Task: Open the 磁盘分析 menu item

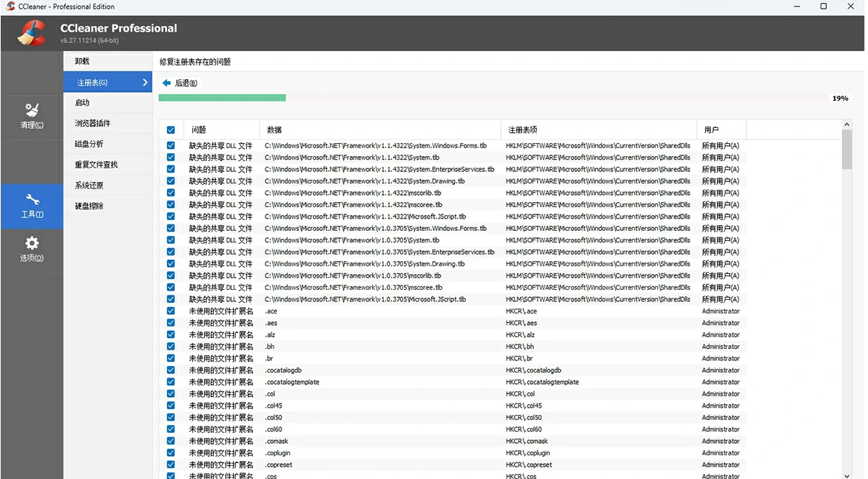Action: pos(108,144)
